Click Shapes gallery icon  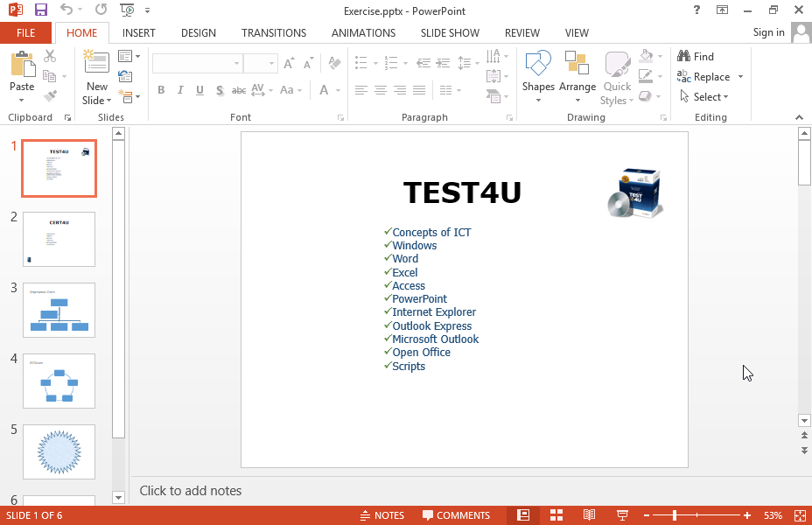pos(538,63)
